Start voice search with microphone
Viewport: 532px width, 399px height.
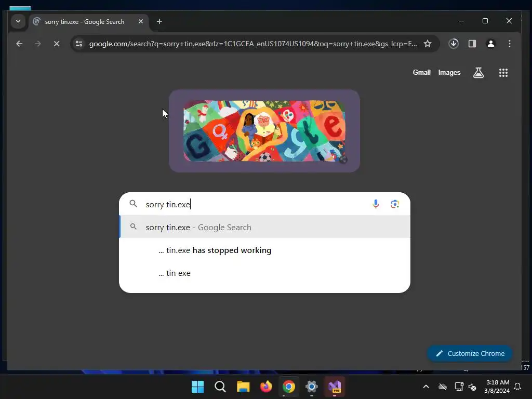(x=376, y=204)
